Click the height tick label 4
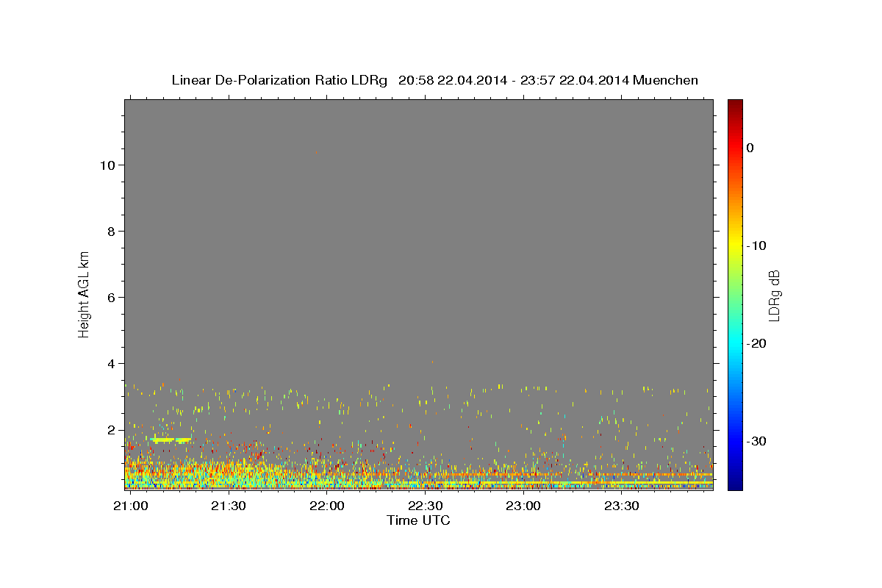 coord(112,364)
